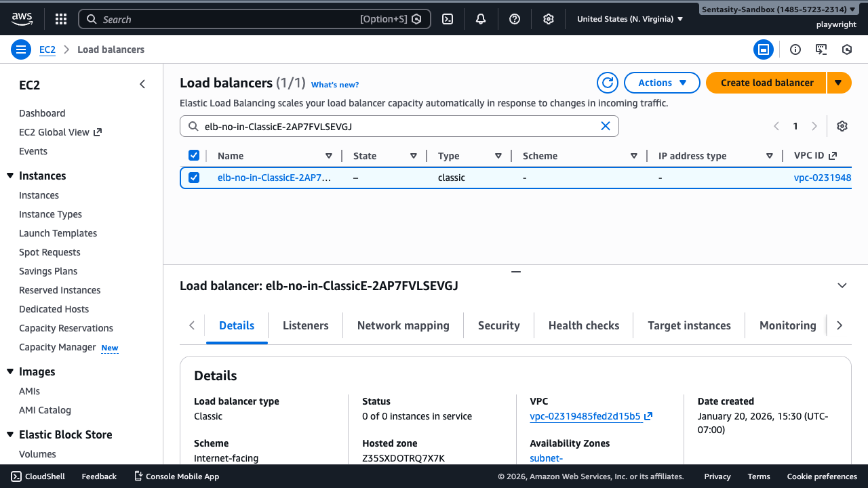This screenshot has width=868, height=488.
Task: Open account settings via the gear icon
Action: pyautogui.click(x=548, y=18)
